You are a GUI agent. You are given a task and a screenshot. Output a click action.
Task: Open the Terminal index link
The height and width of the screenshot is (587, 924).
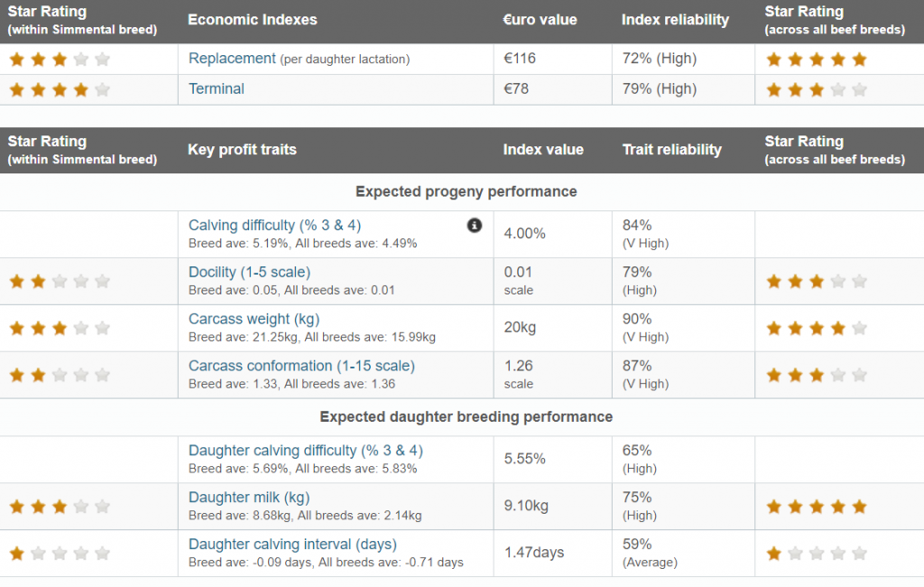215,89
